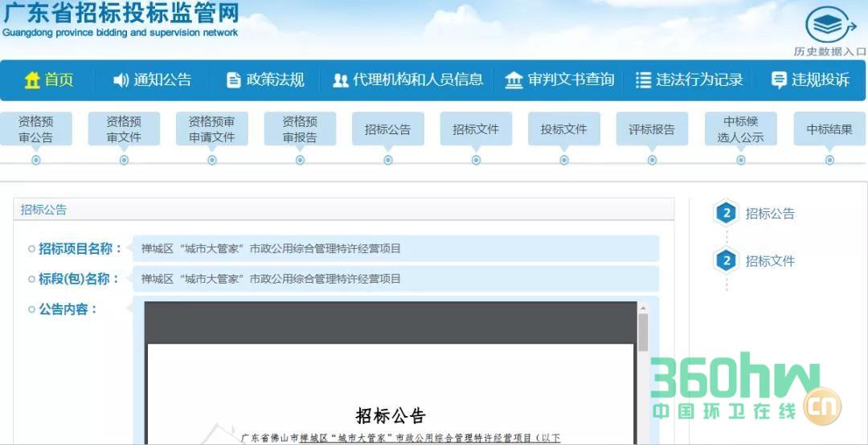The image size is (868, 445).
Task: Click the courthouse icon for 审判文书查询
Action: pos(514,80)
